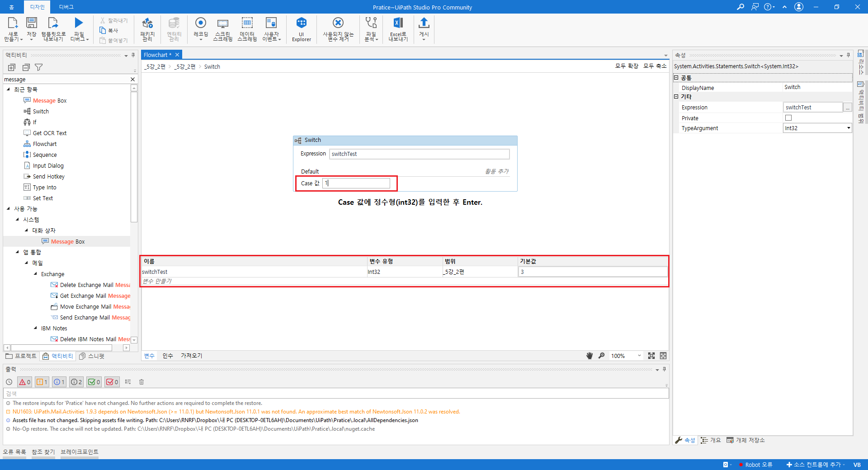
Task: Click 모두 확장 (Expand All) link
Action: click(x=627, y=66)
